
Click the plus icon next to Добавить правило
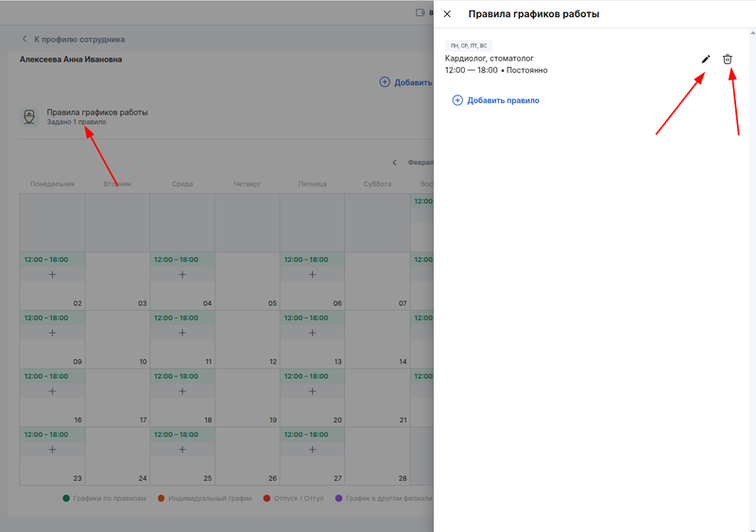point(457,100)
